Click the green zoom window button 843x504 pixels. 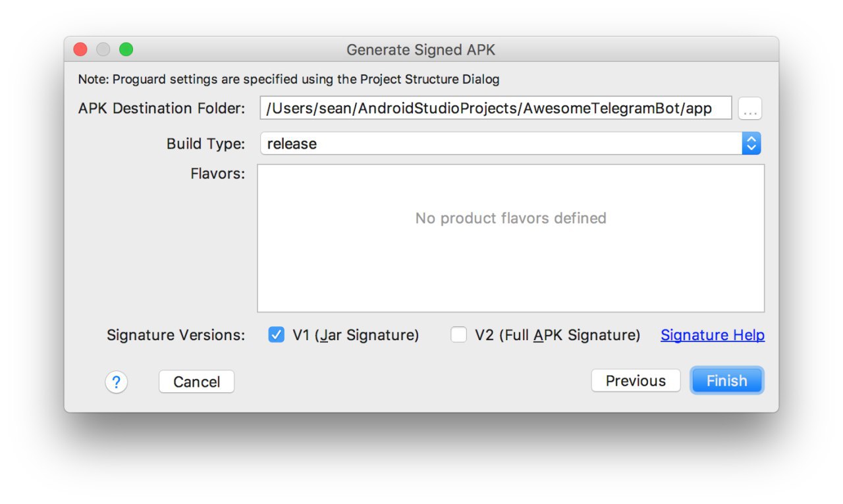point(125,49)
